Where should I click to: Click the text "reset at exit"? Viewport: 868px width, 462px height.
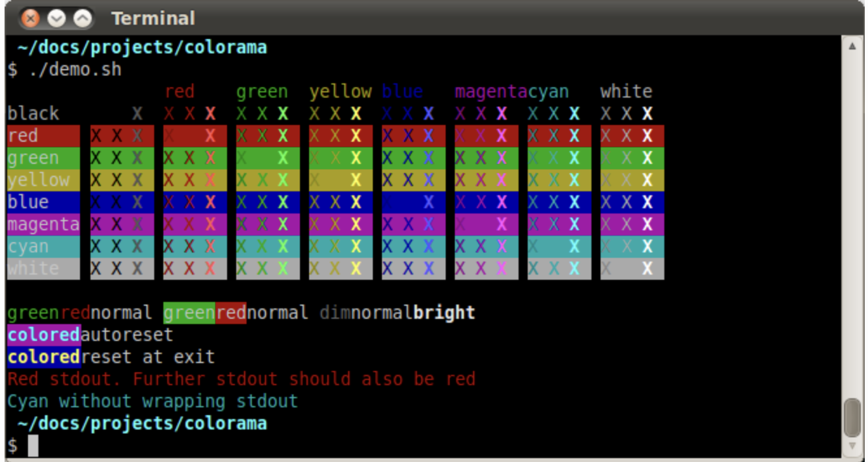click(148, 357)
